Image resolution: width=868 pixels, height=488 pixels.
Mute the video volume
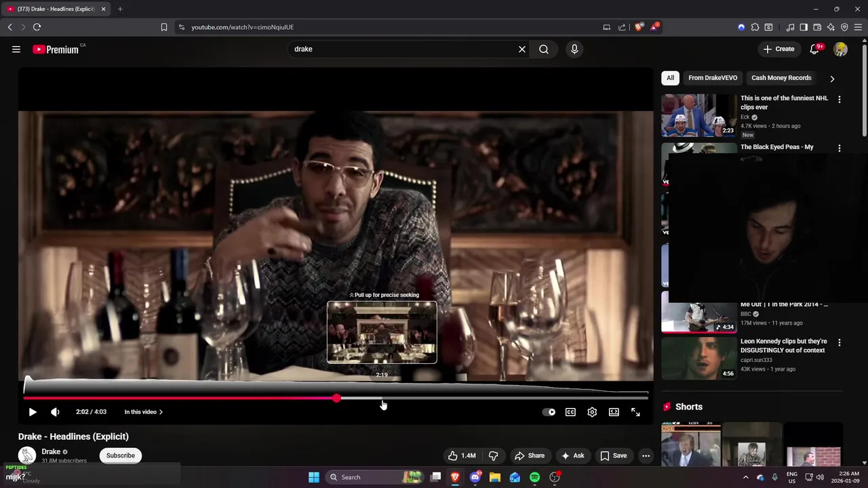56,411
